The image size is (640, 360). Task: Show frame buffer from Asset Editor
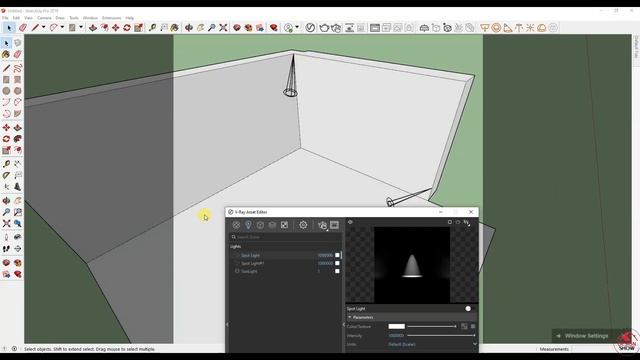(x=334, y=225)
